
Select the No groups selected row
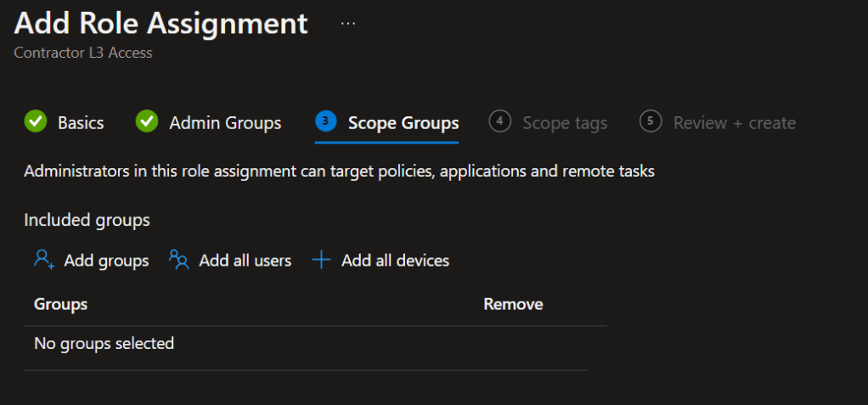point(104,344)
